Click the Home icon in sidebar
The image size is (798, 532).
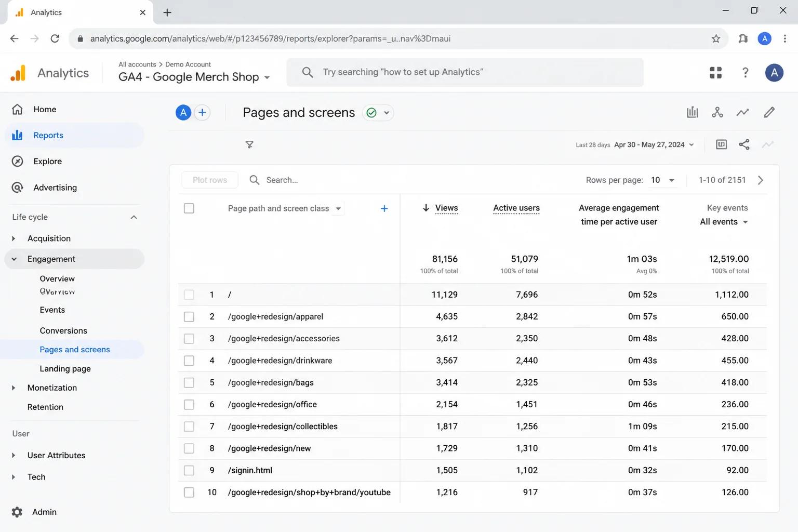point(17,109)
